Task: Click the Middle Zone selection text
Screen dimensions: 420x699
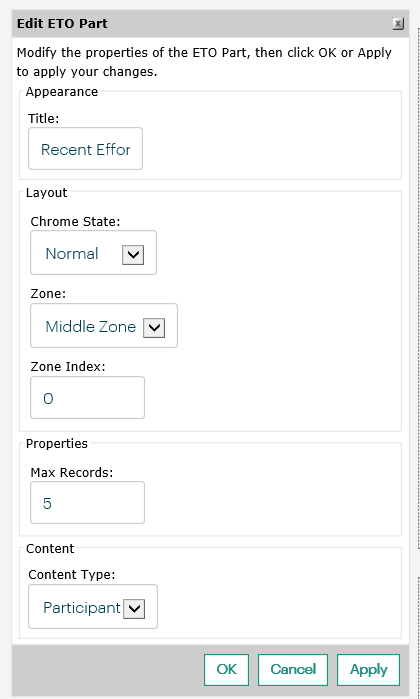Action: point(91,327)
